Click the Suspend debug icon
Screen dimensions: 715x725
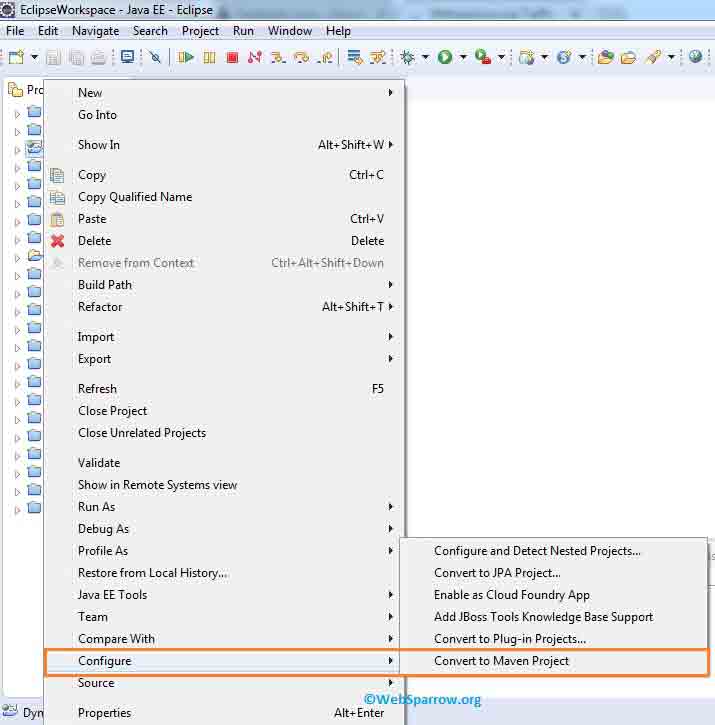pyautogui.click(x=210, y=57)
